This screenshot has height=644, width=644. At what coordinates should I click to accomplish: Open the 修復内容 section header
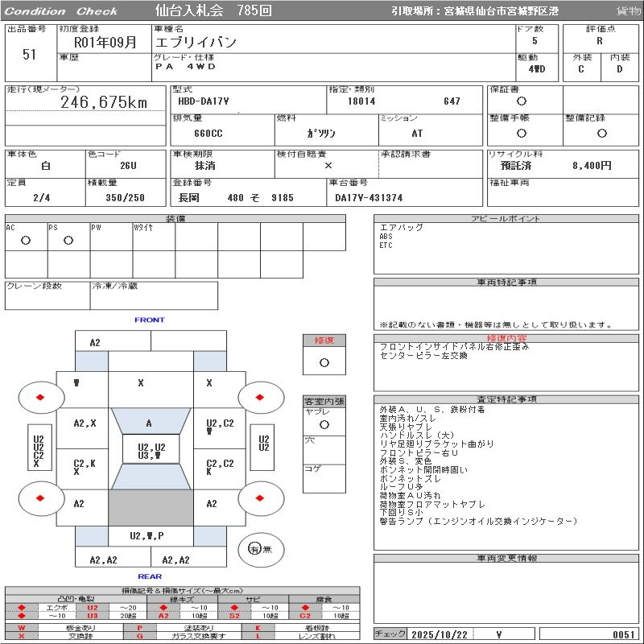(x=506, y=339)
